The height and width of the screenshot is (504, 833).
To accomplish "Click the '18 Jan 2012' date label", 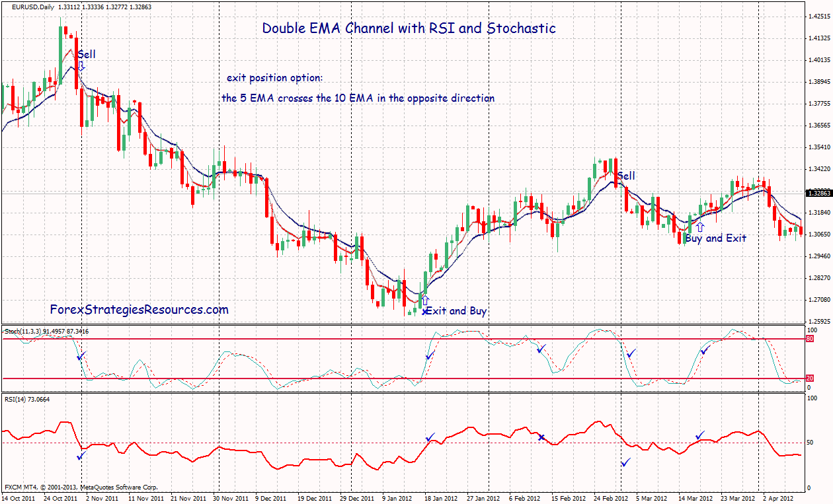I will point(441,498).
